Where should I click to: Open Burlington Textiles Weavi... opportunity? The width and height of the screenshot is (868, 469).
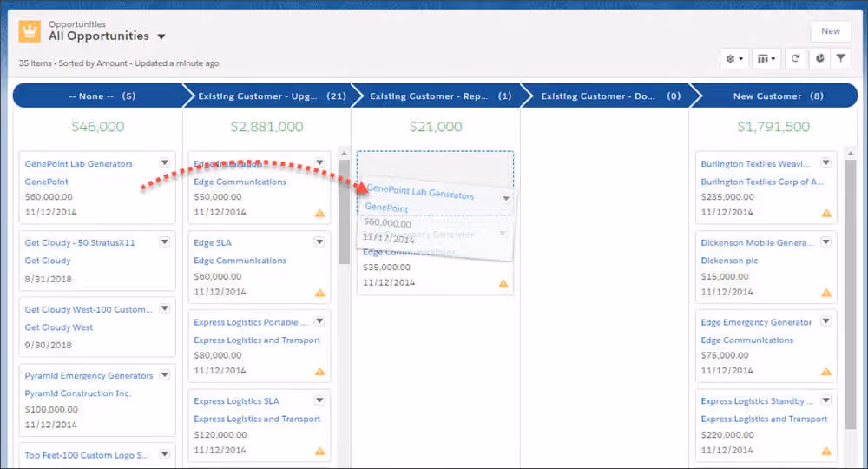pyautogui.click(x=755, y=164)
